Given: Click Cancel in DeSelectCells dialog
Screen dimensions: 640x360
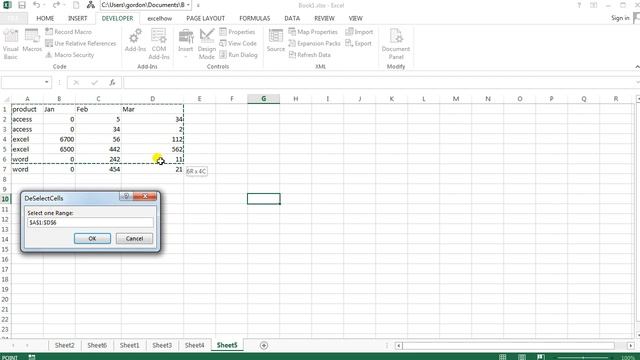Looking at the screenshot, I should [x=134, y=238].
